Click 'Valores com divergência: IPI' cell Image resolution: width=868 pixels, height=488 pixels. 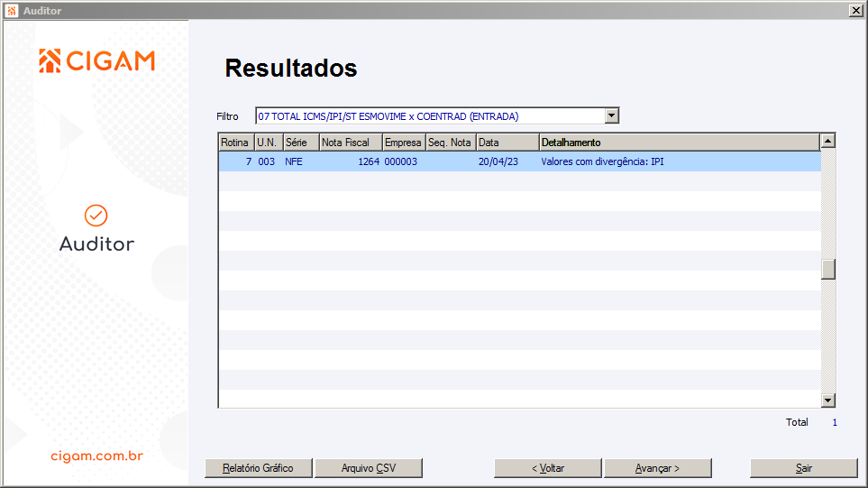coord(602,161)
